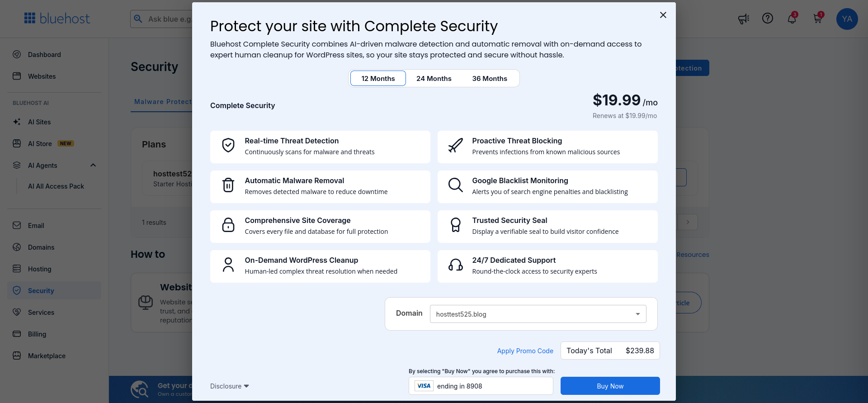Click the Buy Now button
This screenshot has width=868, height=403.
[x=610, y=386]
